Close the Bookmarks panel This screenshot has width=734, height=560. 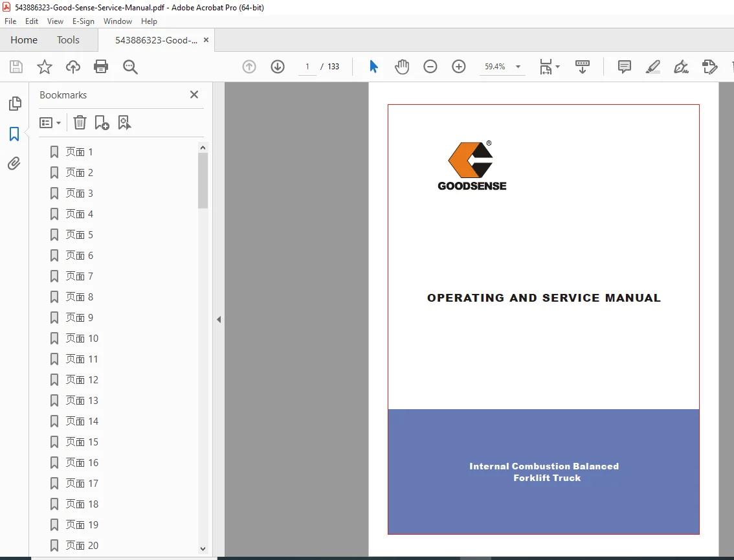pyautogui.click(x=194, y=95)
